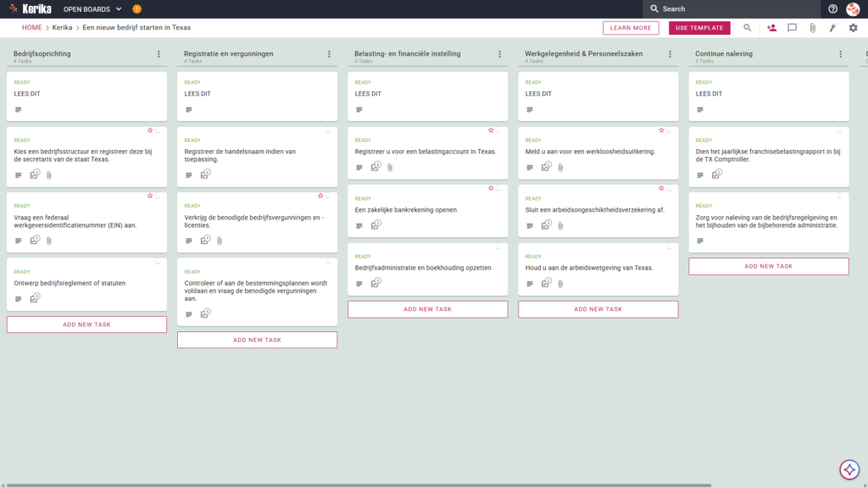Open the board chat icon
The width and height of the screenshot is (868, 488).
click(793, 28)
